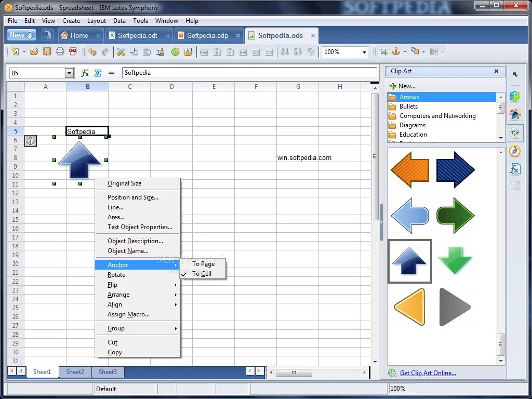Click the Export as PDF icon
Viewport: 532px width, 399px height.
pyautogui.click(x=73, y=52)
